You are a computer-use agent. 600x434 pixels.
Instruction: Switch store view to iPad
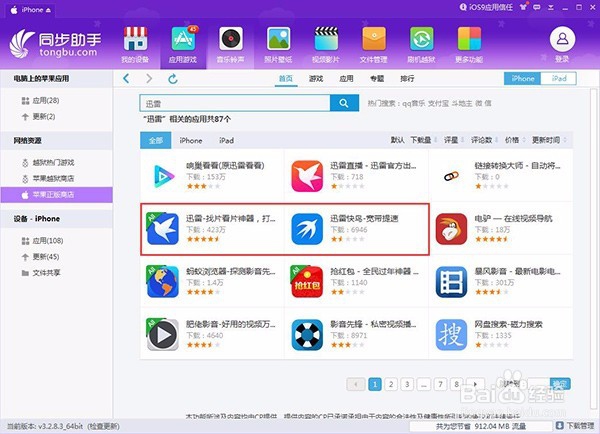(558, 78)
